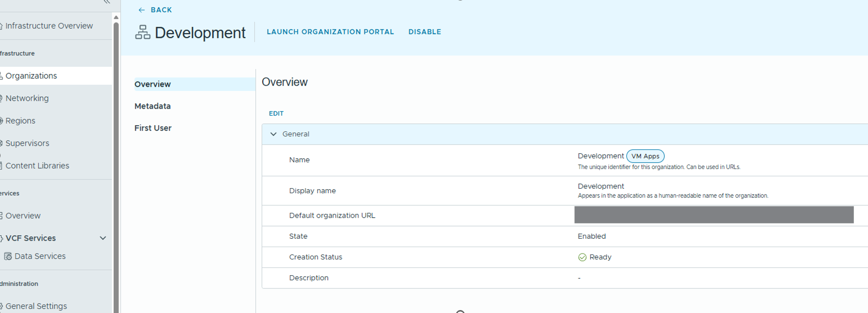
Task: Collapse the VCF Services menu
Action: (103, 238)
